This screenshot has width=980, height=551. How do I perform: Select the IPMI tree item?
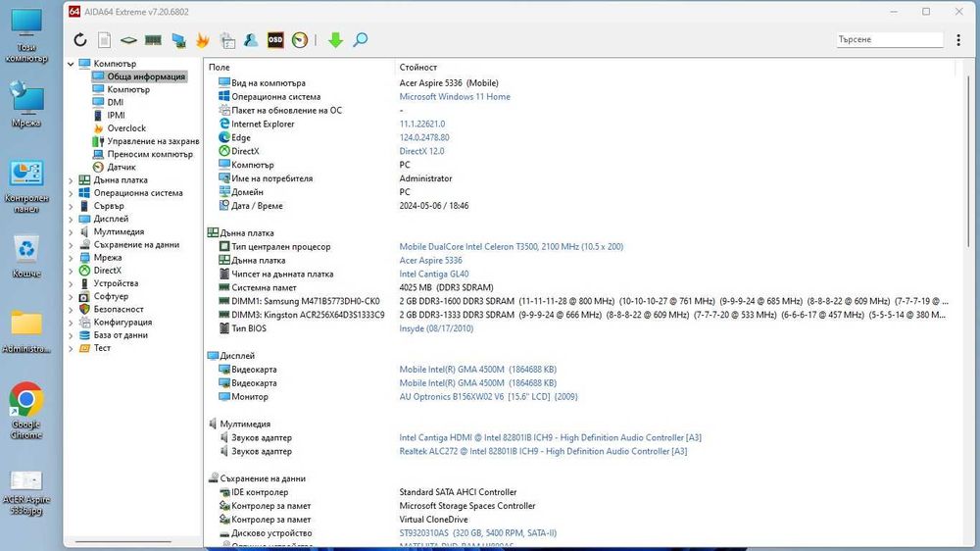click(117, 115)
